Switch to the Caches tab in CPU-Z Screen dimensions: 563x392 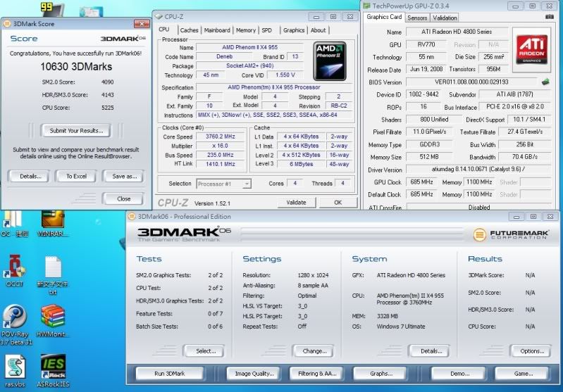189,30
